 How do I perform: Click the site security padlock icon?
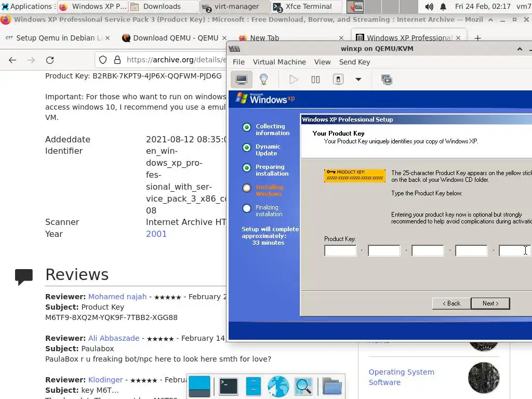(x=117, y=60)
